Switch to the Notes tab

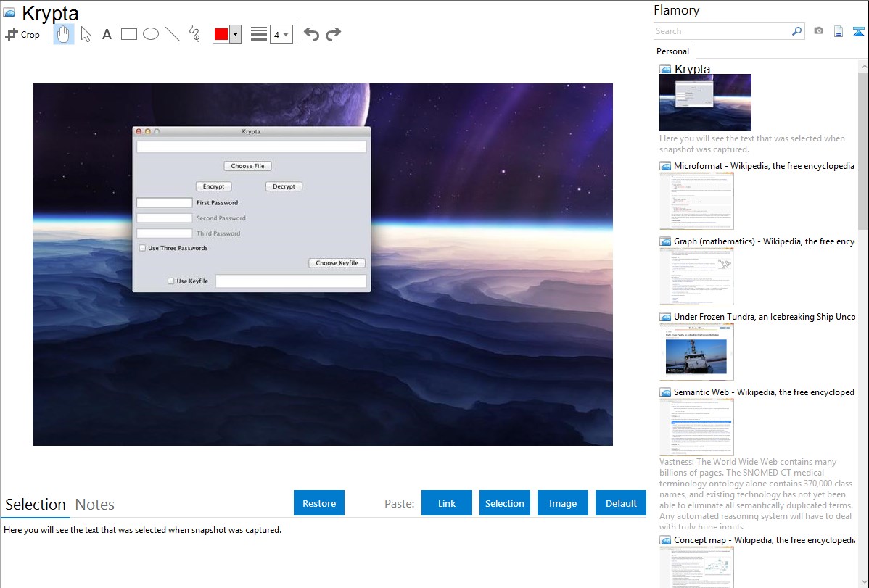point(95,505)
